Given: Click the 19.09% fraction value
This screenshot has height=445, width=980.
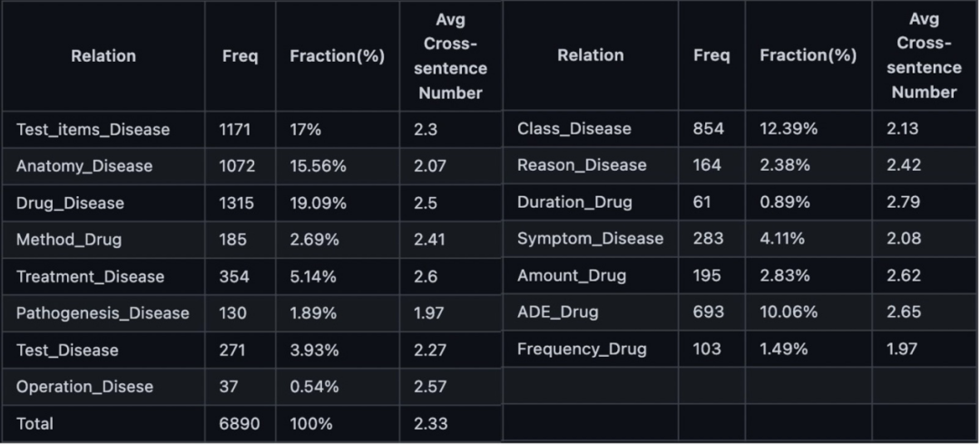Looking at the screenshot, I should [x=318, y=203].
